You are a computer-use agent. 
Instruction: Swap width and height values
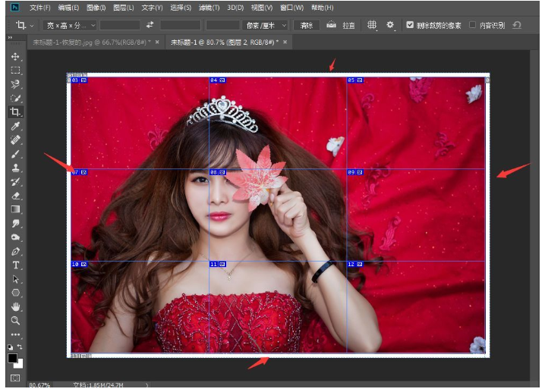pos(150,25)
